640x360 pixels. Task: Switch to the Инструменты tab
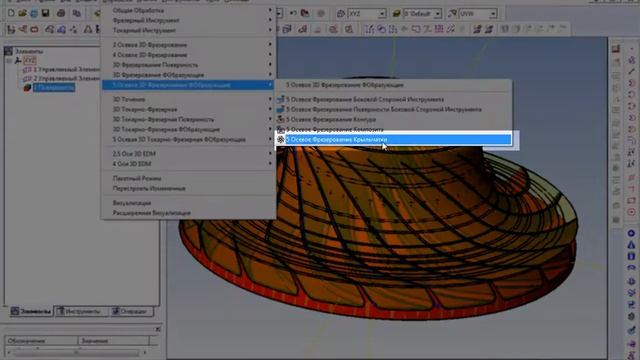[x=81, y=311]
